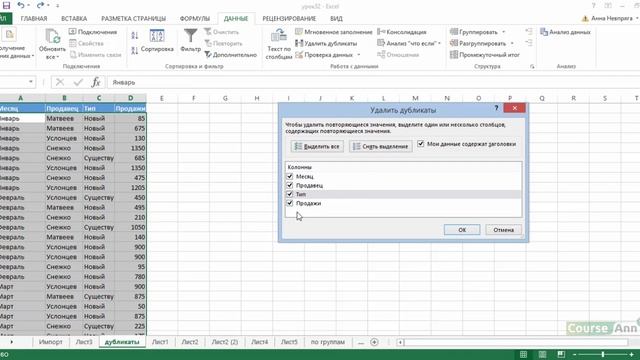
Task: Expand Группировать dropdown arrow
Action: tap(504, 32)
